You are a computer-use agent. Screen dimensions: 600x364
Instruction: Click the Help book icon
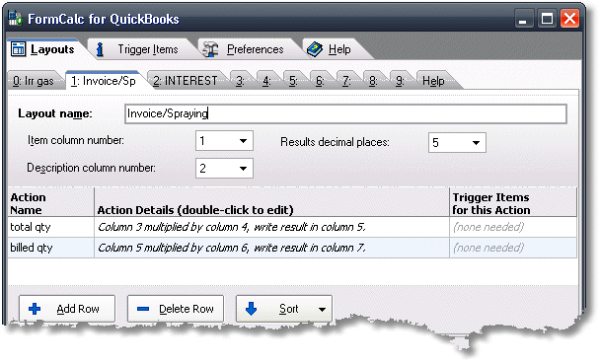point(315,49)
